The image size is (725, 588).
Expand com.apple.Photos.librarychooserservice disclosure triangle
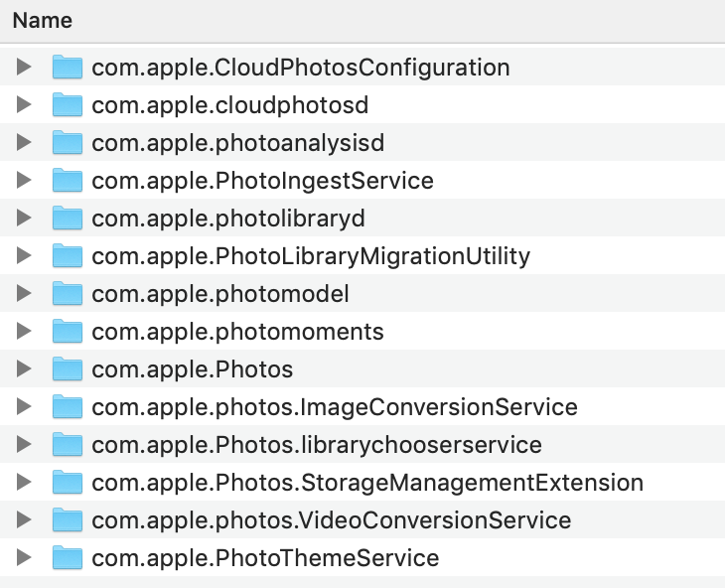(x=24, y=445)
